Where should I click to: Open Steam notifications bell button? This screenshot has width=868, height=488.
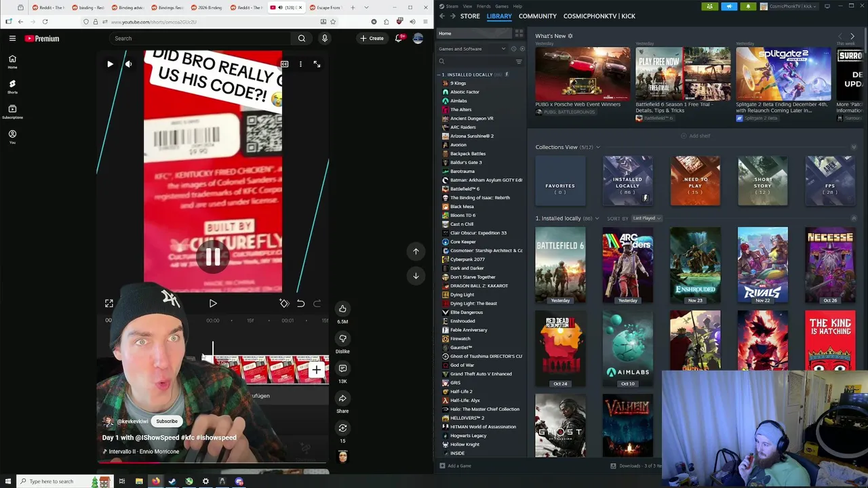pyautogui.click(x=749, y=6)
